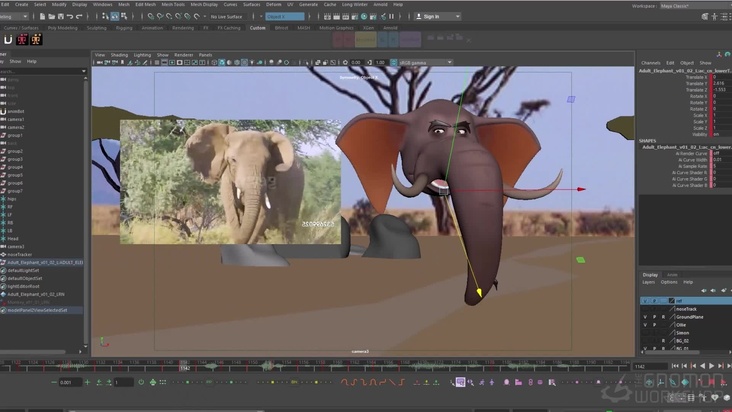The image size is (732, 412).
Task: Open the menu set dropdown at top left
Action: (x=14, y=16)
